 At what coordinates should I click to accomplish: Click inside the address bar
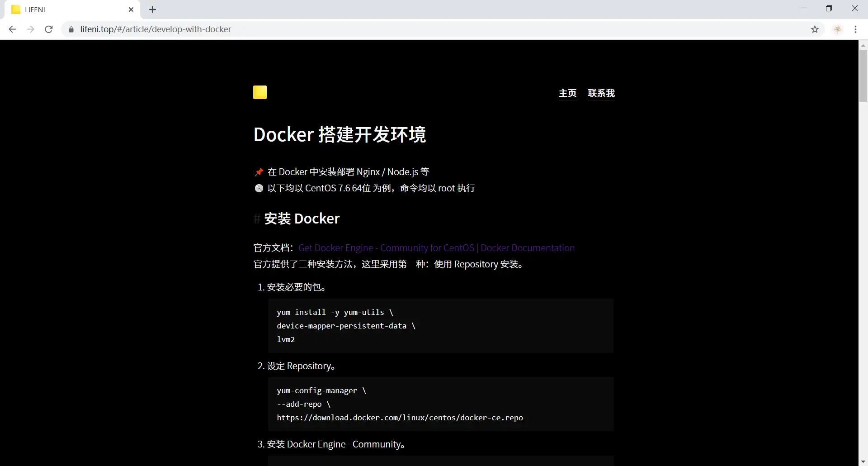click(271, 29)
